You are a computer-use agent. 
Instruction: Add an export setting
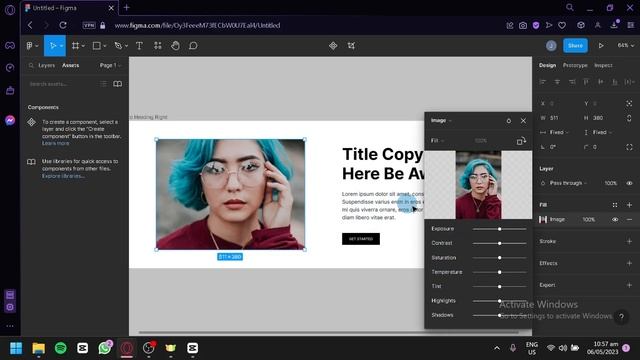(629, 285)
